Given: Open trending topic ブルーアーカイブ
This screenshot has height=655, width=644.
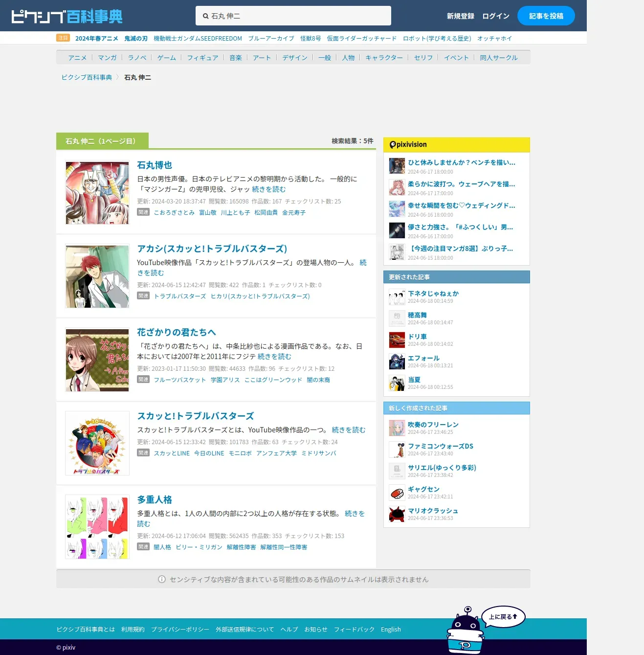Looking at the screenshot, I should 271,38.
